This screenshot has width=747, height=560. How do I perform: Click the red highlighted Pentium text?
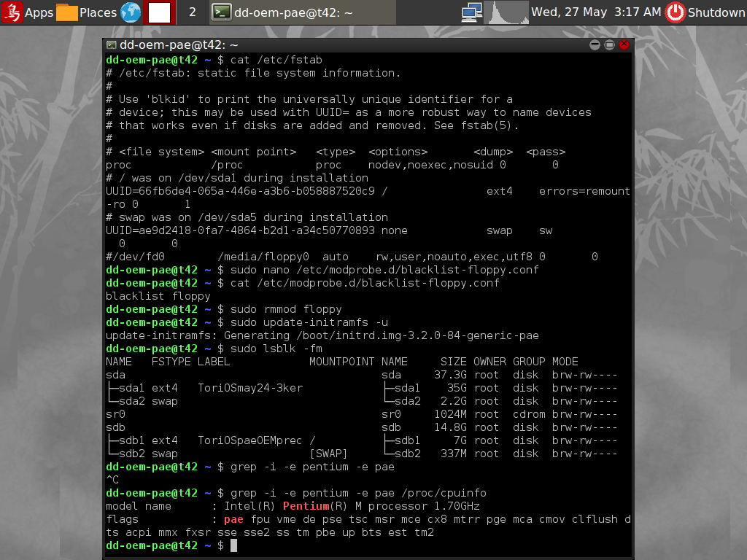tap(306, 506)
